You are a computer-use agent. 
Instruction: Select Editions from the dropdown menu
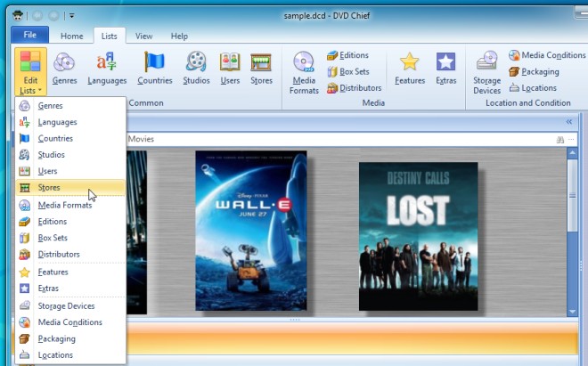(70, 222)
